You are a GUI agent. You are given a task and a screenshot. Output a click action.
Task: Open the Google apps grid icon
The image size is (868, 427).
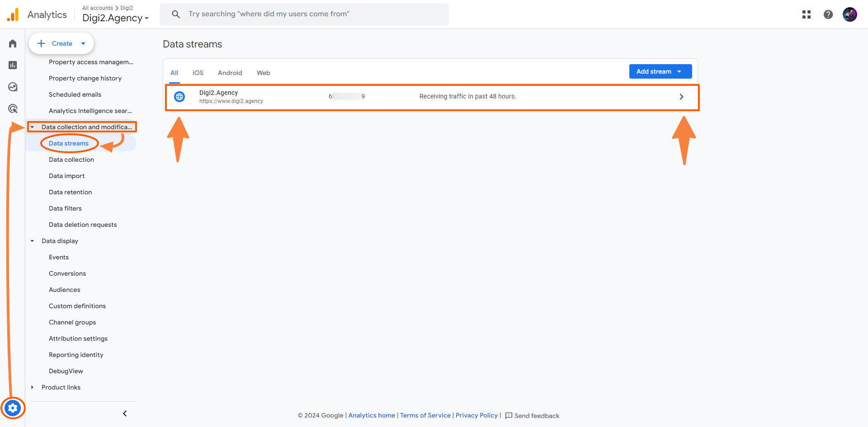807,14
